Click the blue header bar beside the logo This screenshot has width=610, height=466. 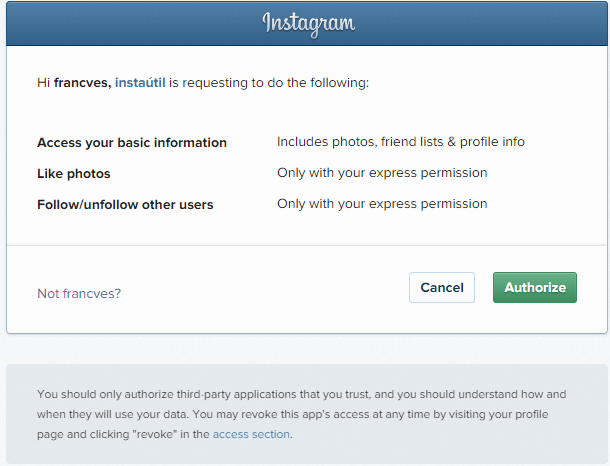(x=117, y=23)
